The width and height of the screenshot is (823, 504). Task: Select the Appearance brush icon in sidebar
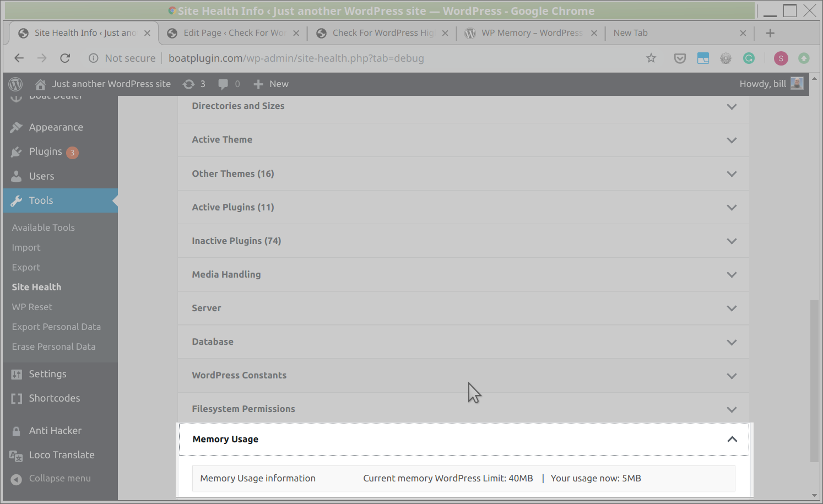click(17, 127)
